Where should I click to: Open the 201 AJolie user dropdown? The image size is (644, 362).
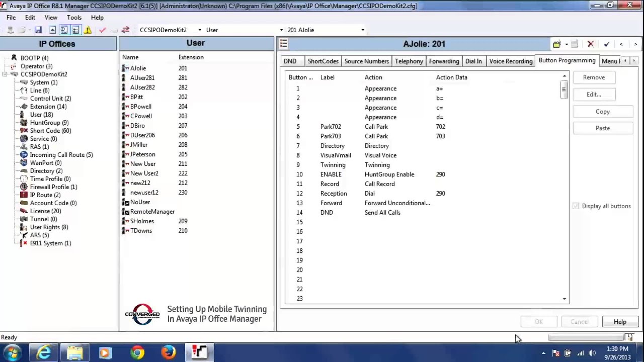(362, 30)
